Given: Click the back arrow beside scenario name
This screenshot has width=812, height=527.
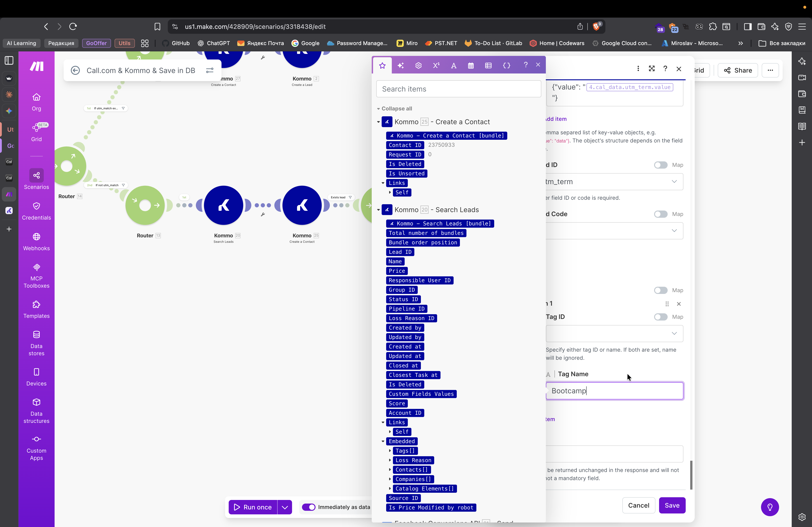Looking at the screenshot, I should tap(75, 70).
